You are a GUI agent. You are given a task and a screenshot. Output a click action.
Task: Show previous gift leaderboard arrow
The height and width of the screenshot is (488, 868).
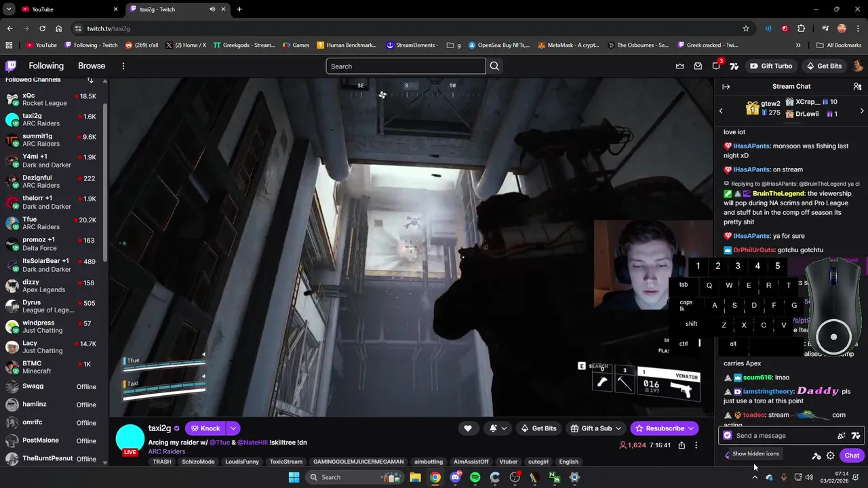pyautogui.click(x=721, y=110)
